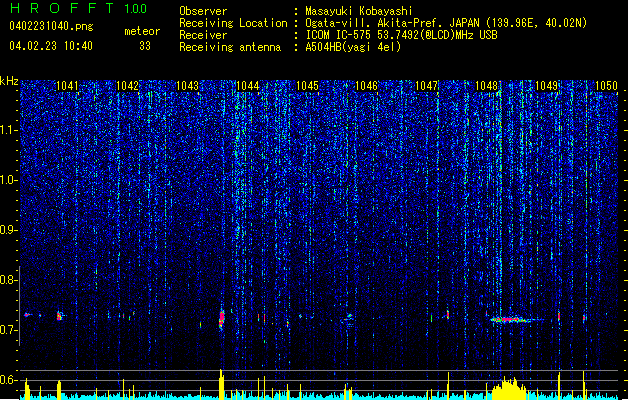Select the ICOM IC-575 53.7492 MHz USB text
629x400 pixels.
[x=401, y=35]
